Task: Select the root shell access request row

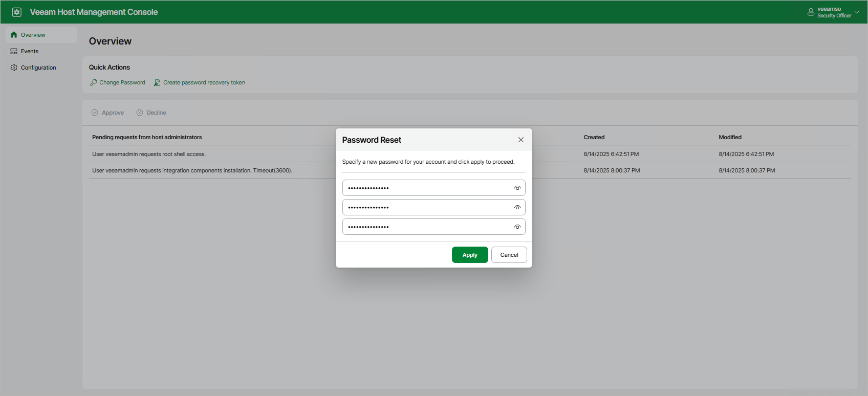Action: [470, 154]
